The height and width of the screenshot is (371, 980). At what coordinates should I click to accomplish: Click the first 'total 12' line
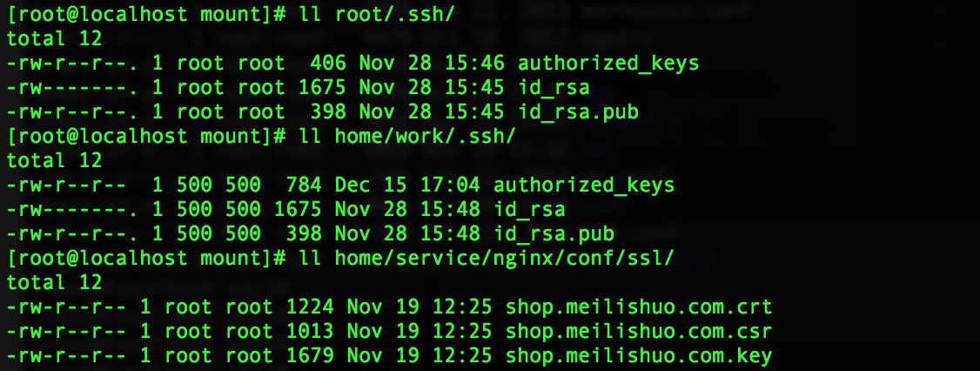[54, 39]
